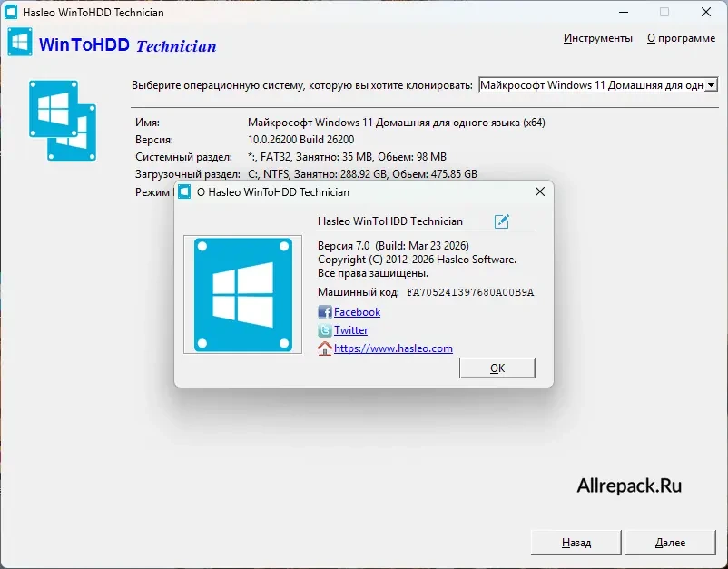
Task: Open the О программе menu
Action: point(681,38)
